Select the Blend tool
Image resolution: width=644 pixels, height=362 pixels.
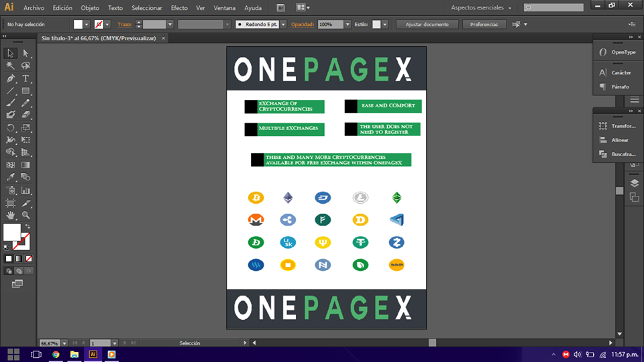25,177
